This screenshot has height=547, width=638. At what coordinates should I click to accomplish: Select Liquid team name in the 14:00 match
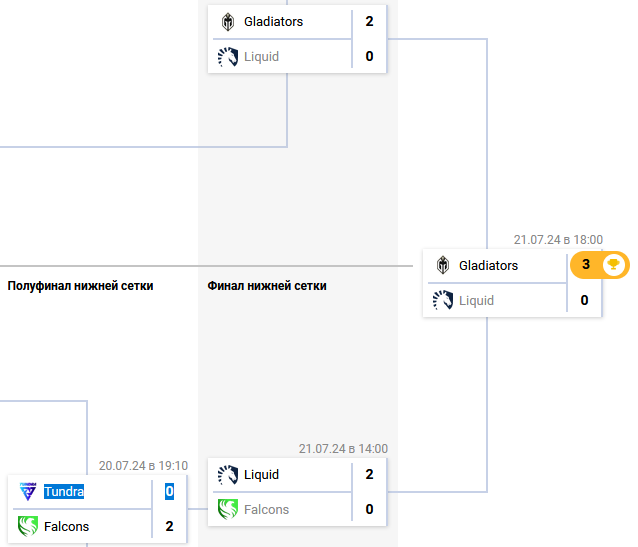tap(261, 475)
